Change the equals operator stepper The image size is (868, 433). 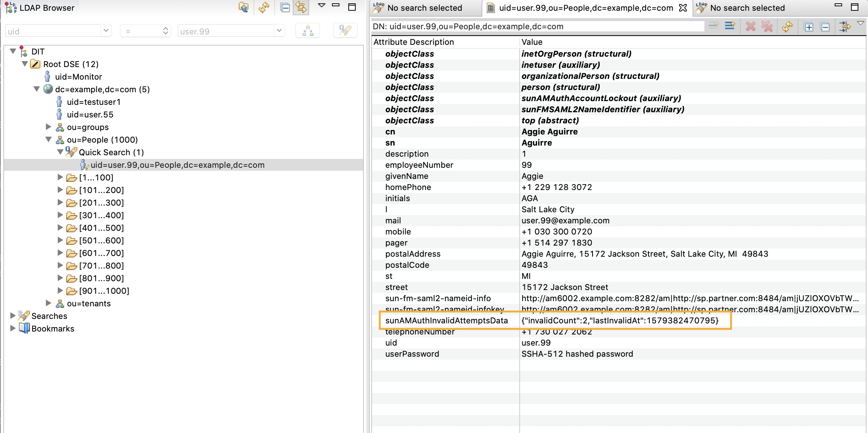pyautogui.click(x=165, y=31)
